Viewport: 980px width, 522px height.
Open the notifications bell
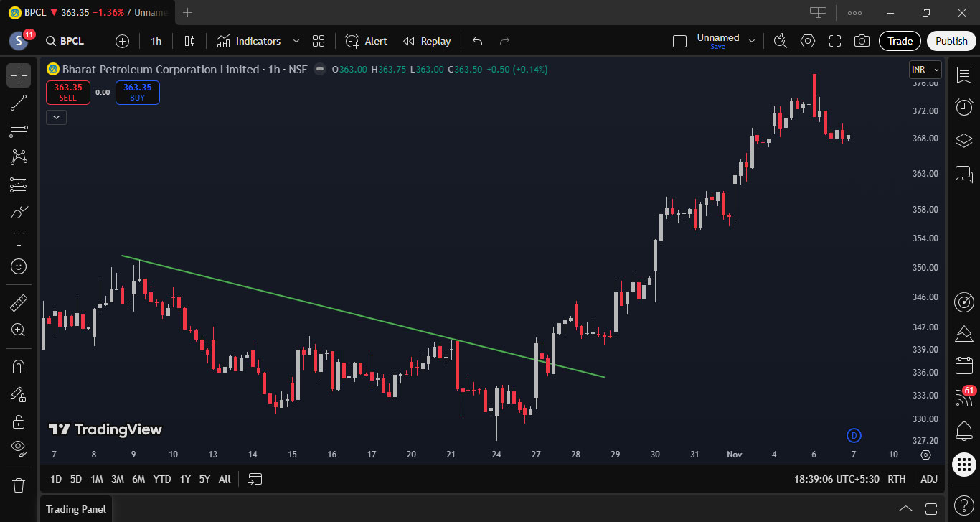(964, 432)
